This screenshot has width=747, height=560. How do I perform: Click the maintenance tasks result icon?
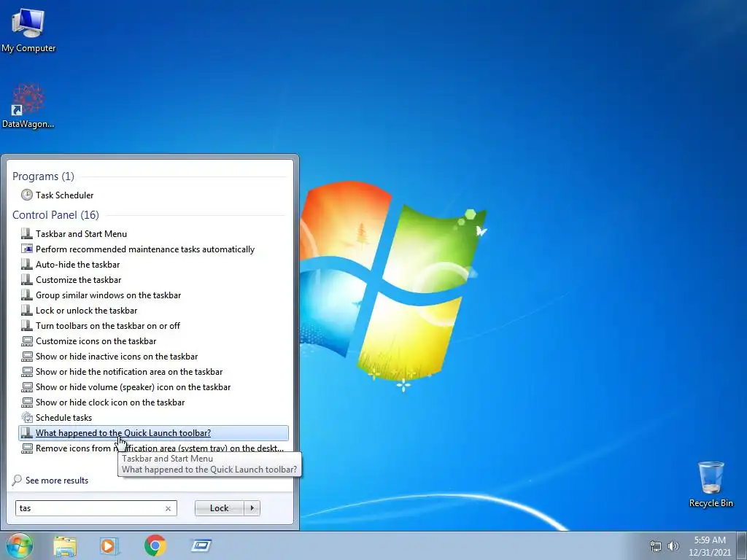[x=27, y=249]
